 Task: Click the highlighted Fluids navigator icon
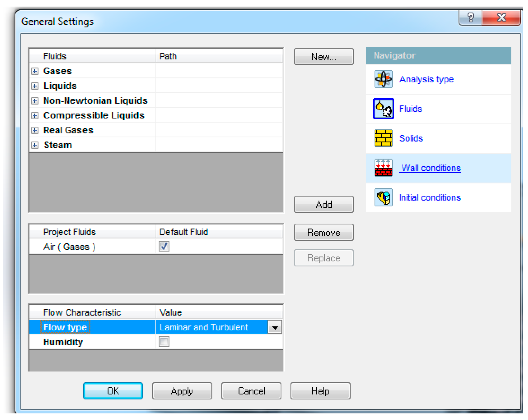click(x=383, y=109)
